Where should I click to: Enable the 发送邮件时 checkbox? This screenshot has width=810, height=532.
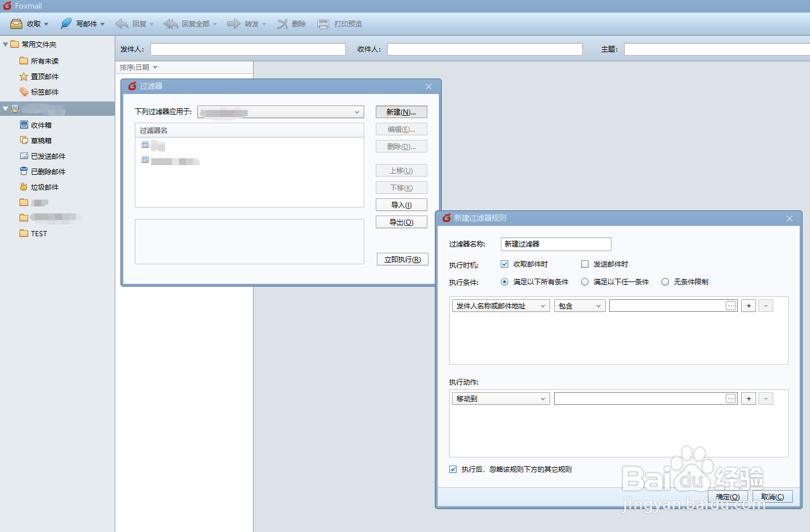point(585,264)
